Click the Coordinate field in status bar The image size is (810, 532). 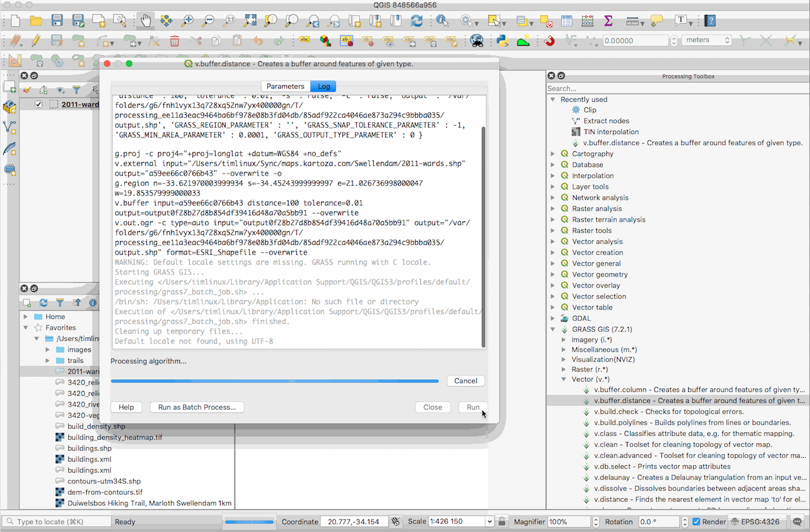point(354,522)
